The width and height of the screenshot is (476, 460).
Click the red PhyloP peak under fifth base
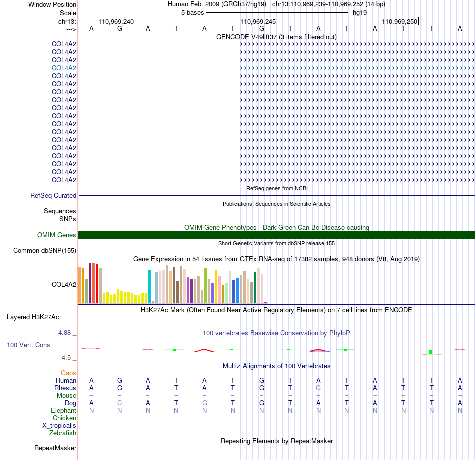pyautogui.click(x=204, y=350)
